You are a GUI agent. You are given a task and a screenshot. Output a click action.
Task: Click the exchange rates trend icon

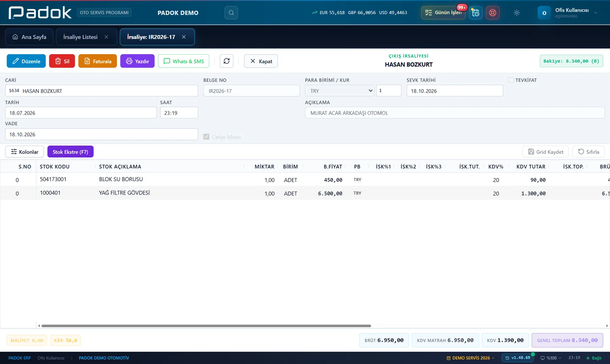pos(314,13)
